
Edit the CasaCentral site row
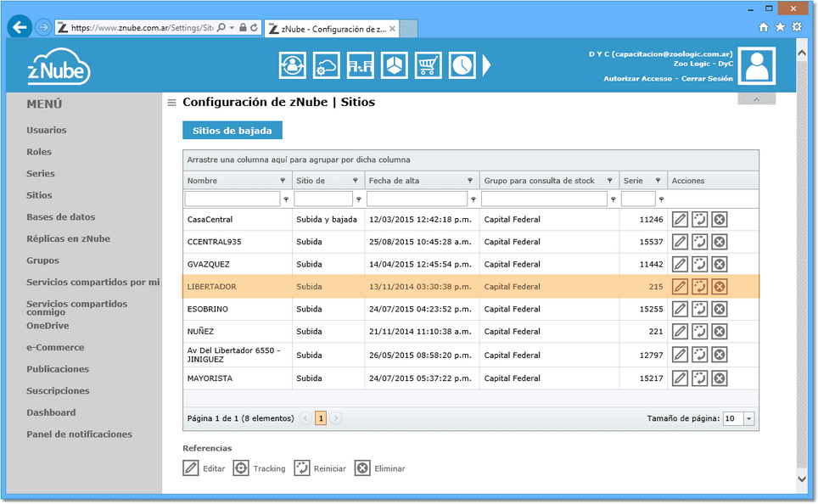[680, 220]
